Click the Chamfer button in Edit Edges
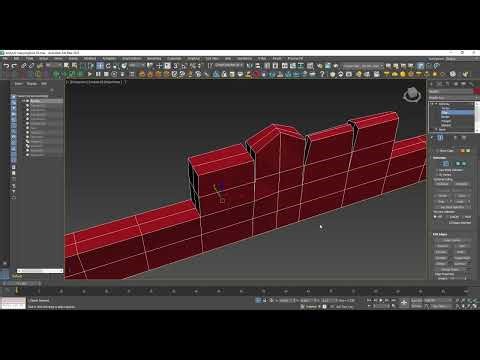The height and width of the screenshot is (360, 480). (x=440, y=258)
